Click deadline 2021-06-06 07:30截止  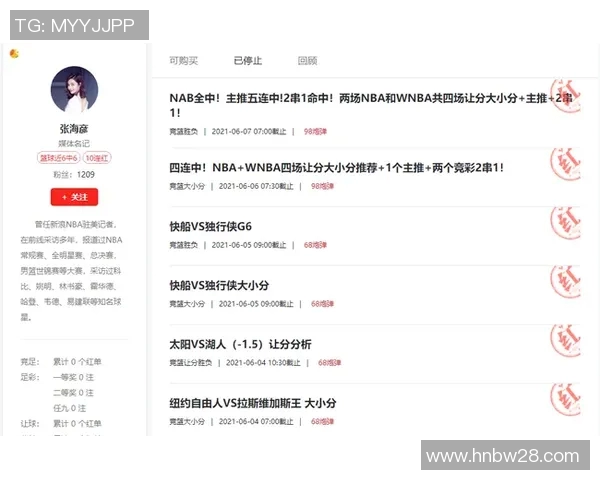click(x=256, y=186)
